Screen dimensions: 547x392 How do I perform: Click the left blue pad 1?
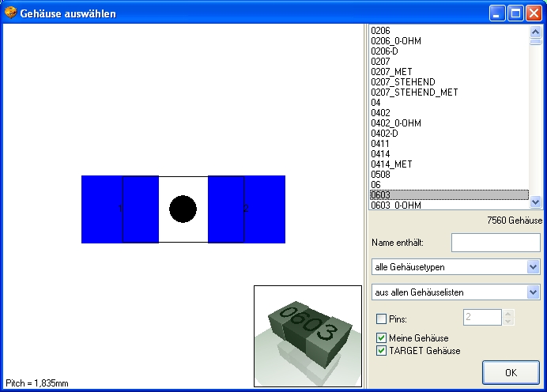(120, 209)
